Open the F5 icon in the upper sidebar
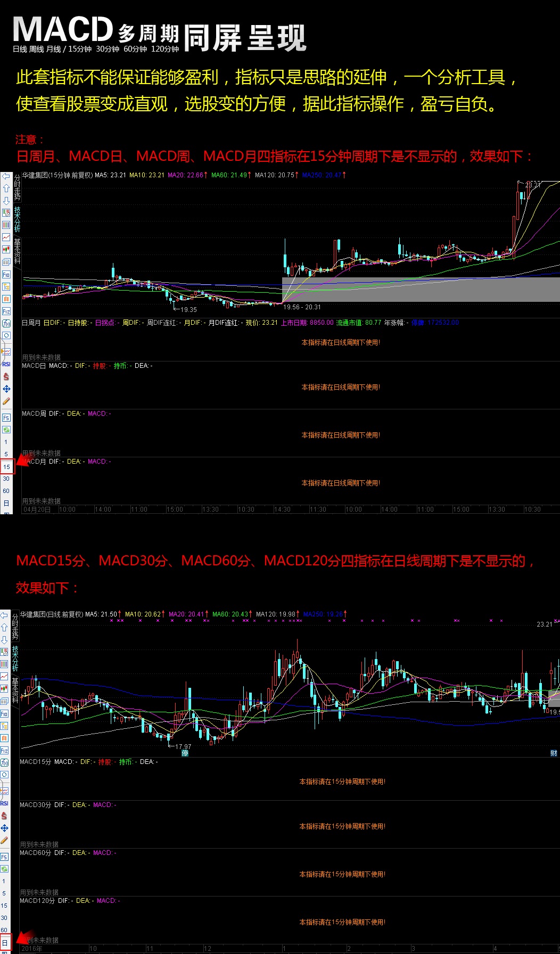 [x=6, y=417]
